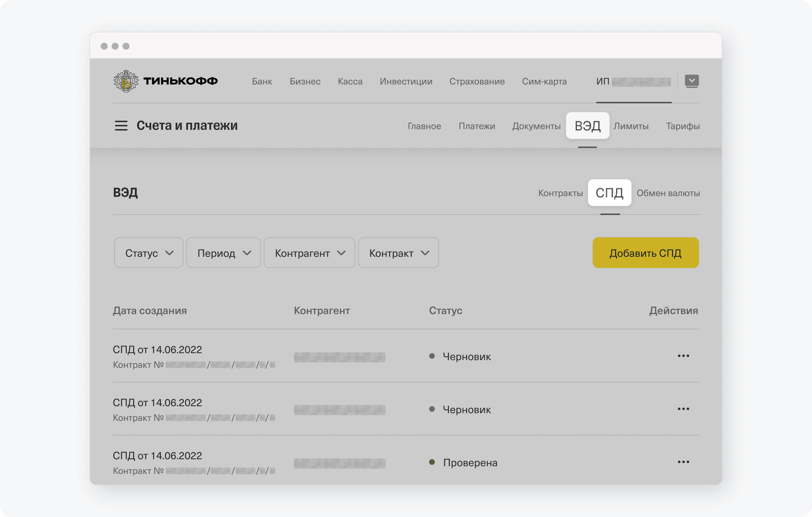Open actions menu for second Черновик row
This screenshot has height=517, width=812.
[x=683, y=409]
